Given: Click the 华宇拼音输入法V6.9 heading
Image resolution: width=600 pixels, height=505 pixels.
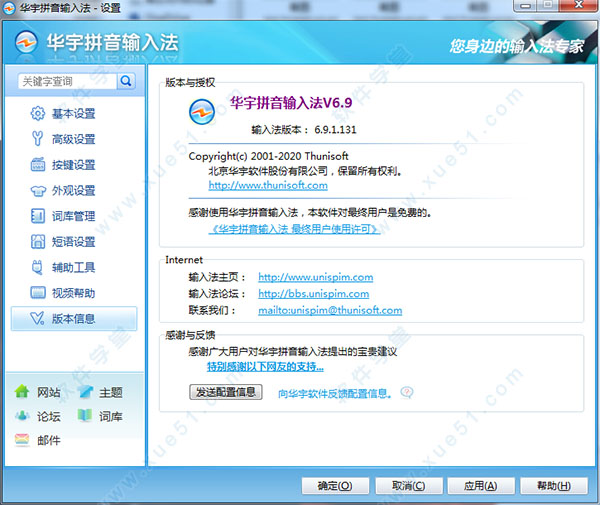Looking at the screenshot, I should click(x=291, y=103).
